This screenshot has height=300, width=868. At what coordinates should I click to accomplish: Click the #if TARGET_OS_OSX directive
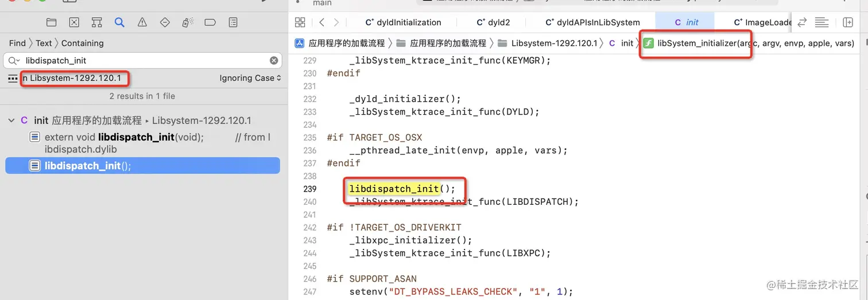(374, 138)
